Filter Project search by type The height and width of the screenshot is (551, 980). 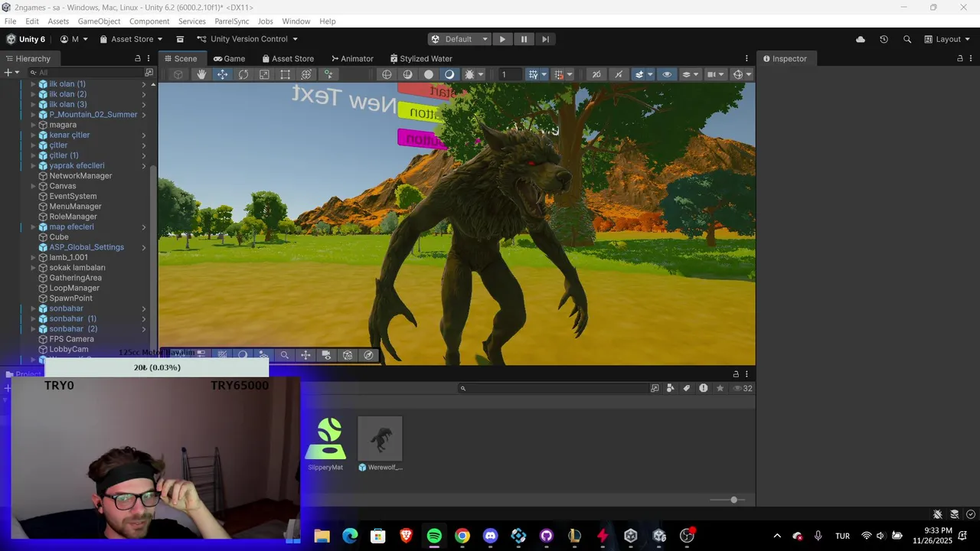click(x=671, y=388)
